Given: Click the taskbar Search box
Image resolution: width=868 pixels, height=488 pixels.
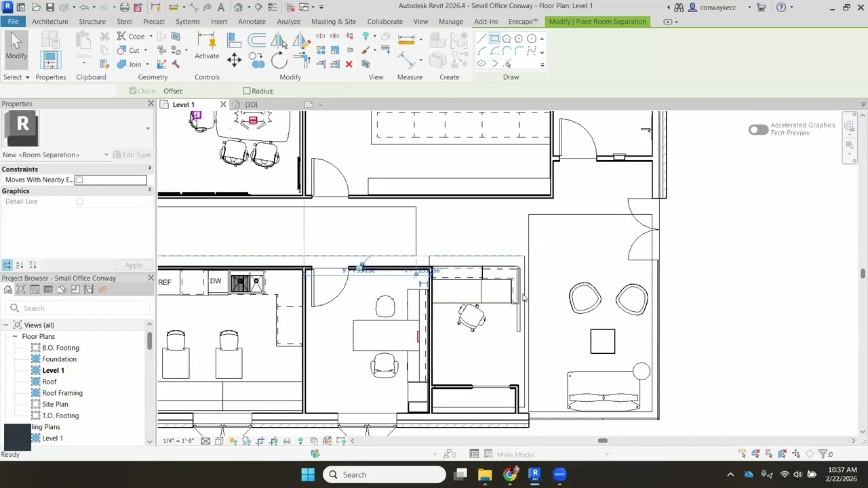Looking at the screenshot, I should (384, 474).
